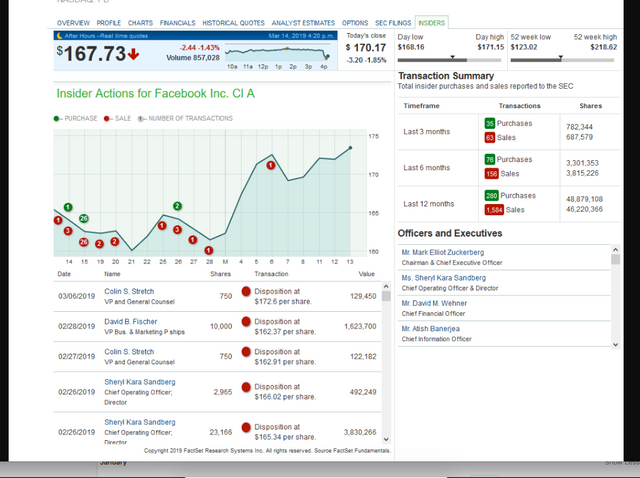640x478 pixels.
Task: Open Colin S. Stretch 02/27/2019 link
Action: (x=129, y=352)
